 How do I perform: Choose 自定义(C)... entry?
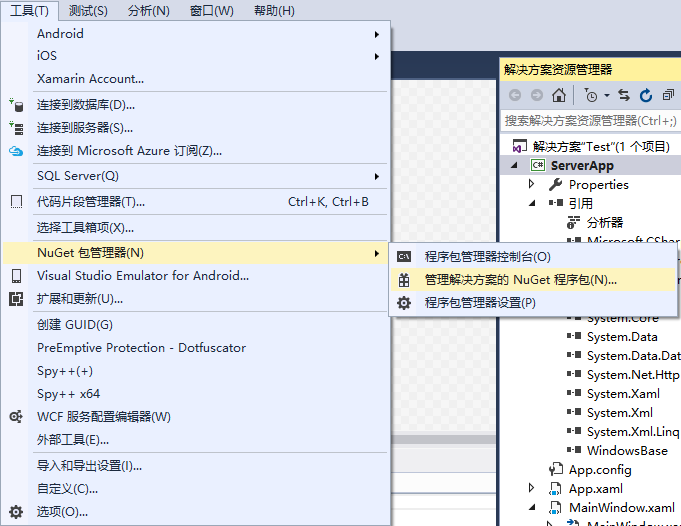pos(196,489)
